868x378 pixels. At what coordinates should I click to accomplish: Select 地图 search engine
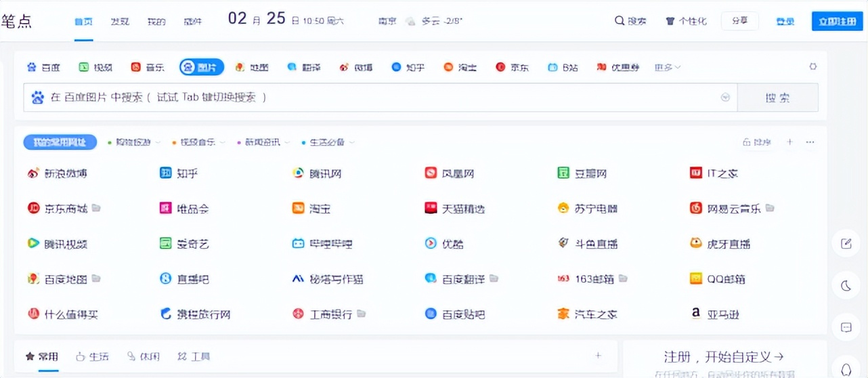tap(252, 67)
